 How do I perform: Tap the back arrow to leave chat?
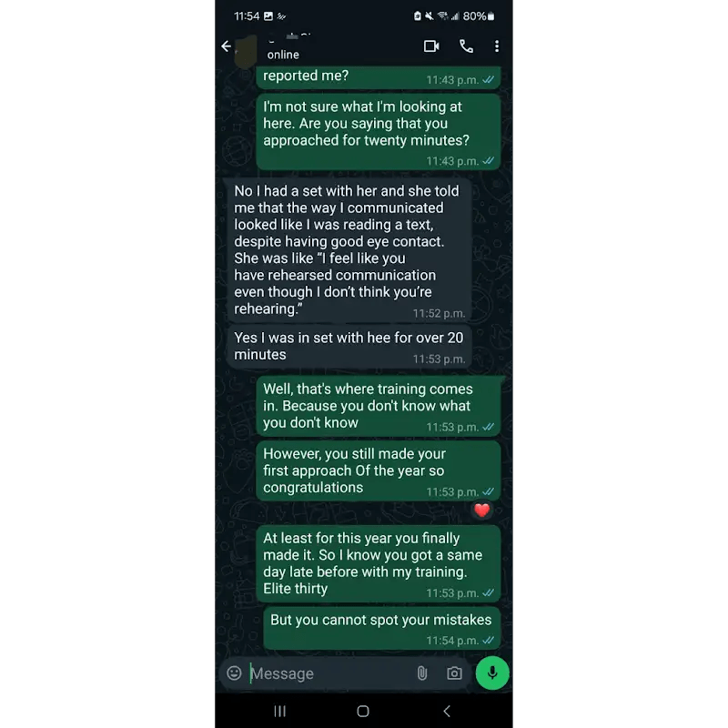click(x=226, y=46)
